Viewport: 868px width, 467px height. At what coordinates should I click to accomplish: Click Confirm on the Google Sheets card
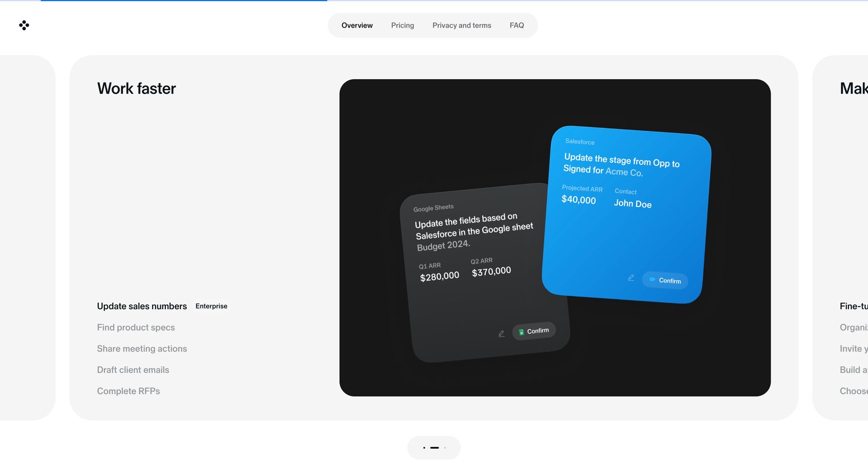tap(534, 331)
